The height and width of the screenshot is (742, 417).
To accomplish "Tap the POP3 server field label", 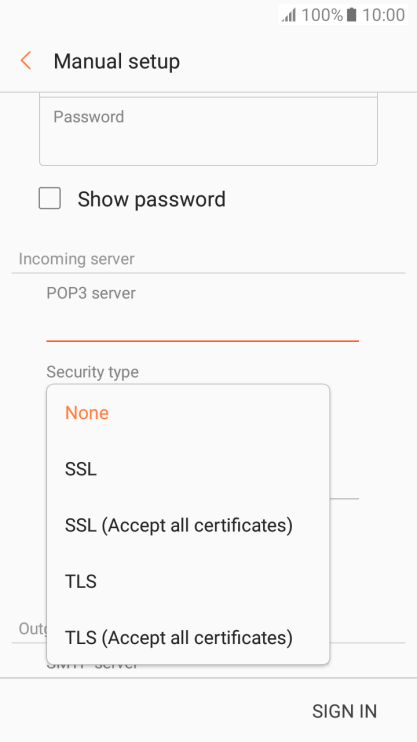I will click(x=91, y=293).
